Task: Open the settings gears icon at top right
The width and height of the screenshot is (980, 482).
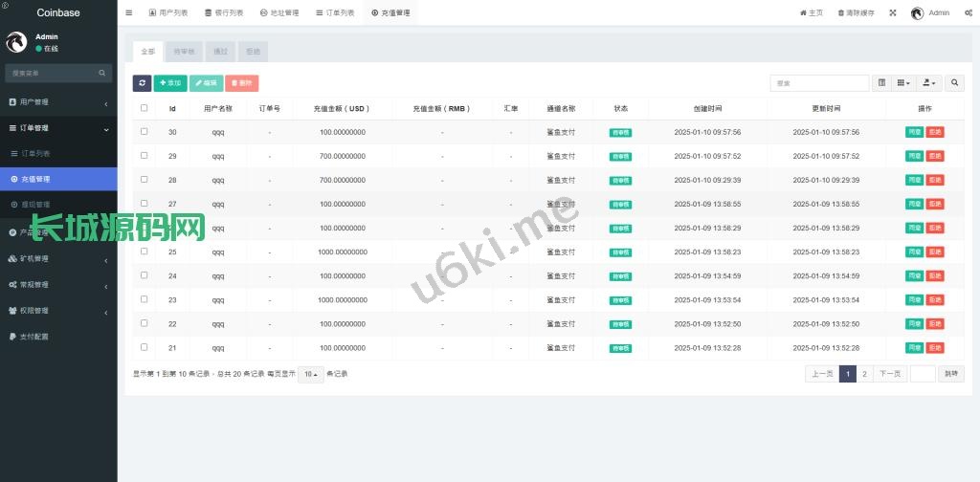Action: 969,12
